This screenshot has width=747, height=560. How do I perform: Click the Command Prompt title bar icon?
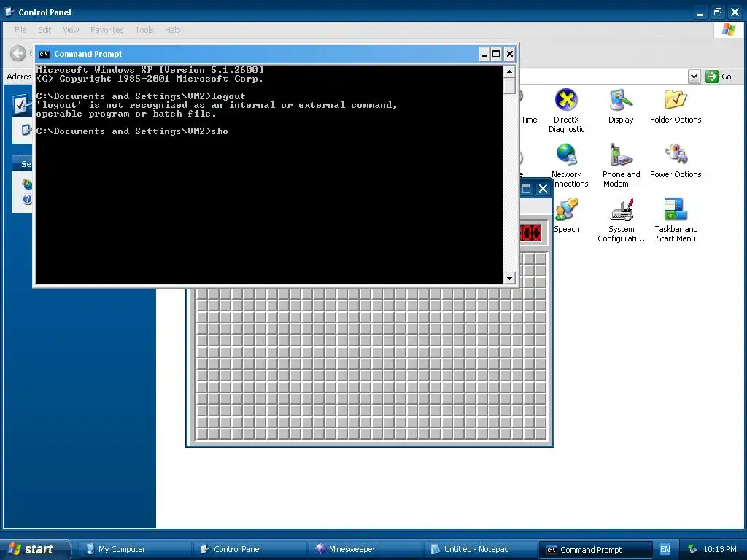point(44,54)
